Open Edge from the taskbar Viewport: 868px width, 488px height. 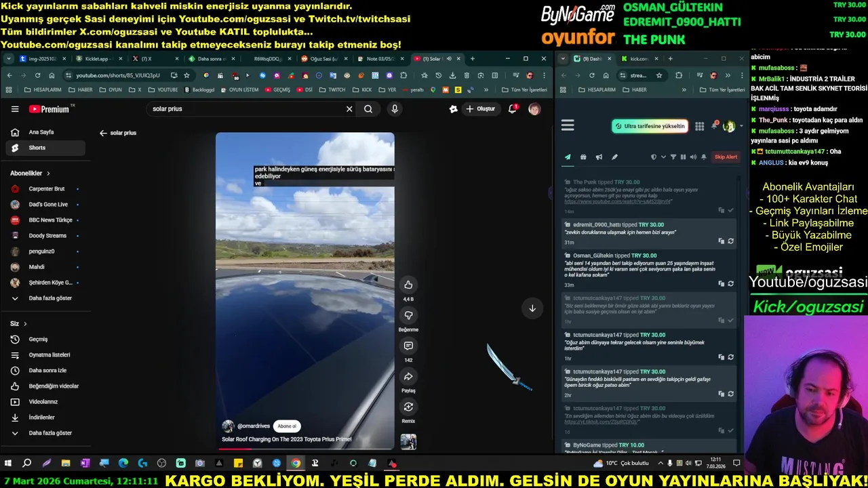click(123, 464)
